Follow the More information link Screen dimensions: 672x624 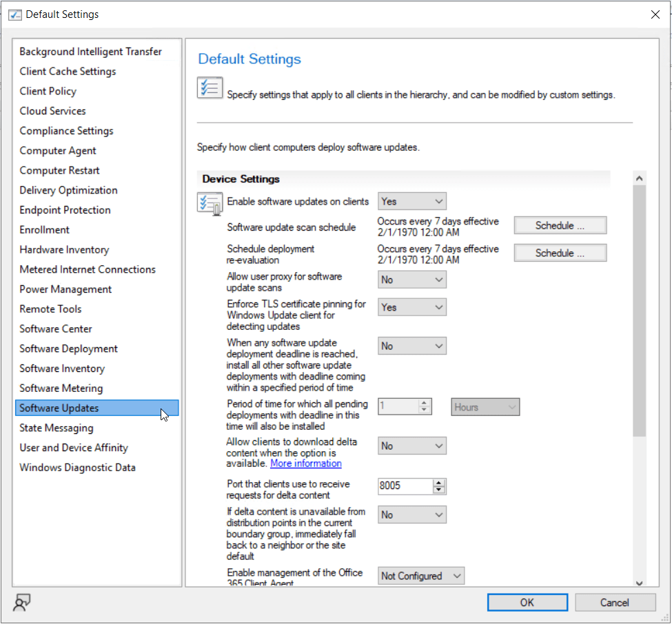coord(305,464)
